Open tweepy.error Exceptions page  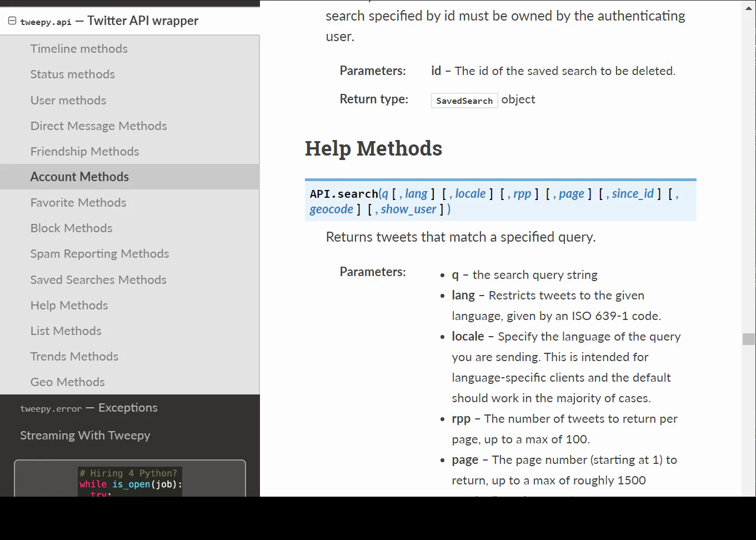click(89, 408)
